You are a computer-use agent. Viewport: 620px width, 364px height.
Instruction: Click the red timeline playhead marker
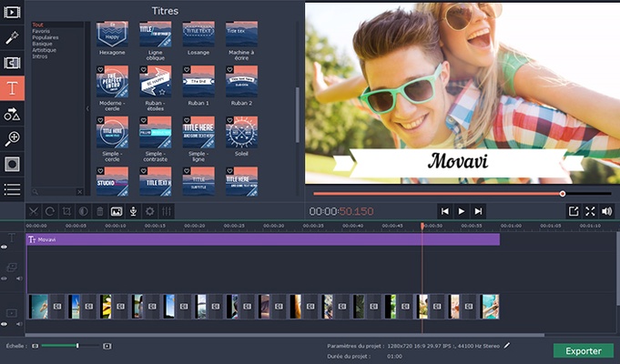(422, 226)
